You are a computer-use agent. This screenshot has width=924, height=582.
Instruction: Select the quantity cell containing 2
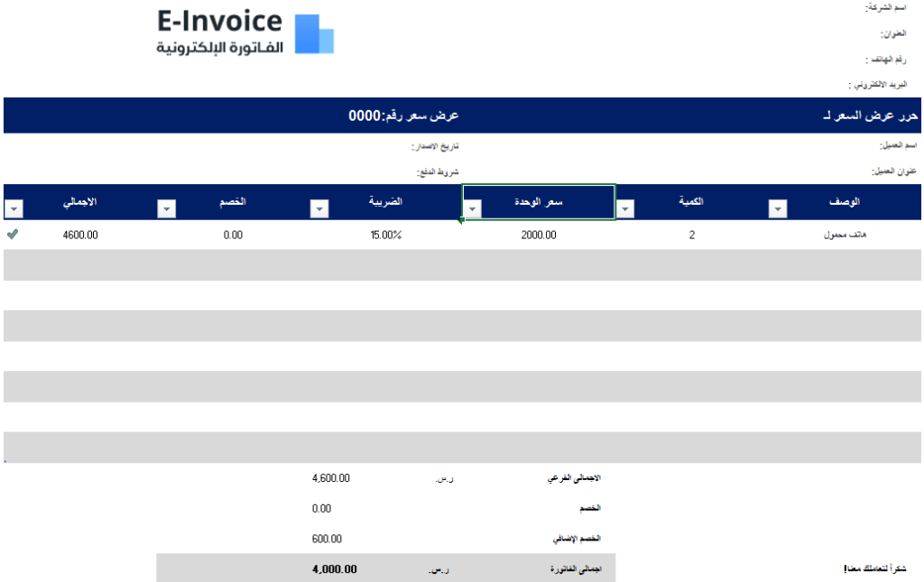pyautogui.click(x=691, y=235)
